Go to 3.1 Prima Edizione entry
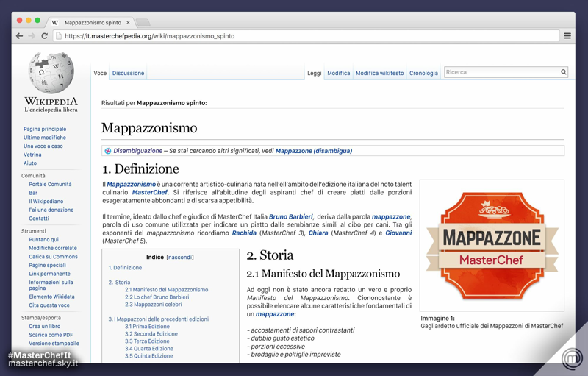 (x=148, y=327)
